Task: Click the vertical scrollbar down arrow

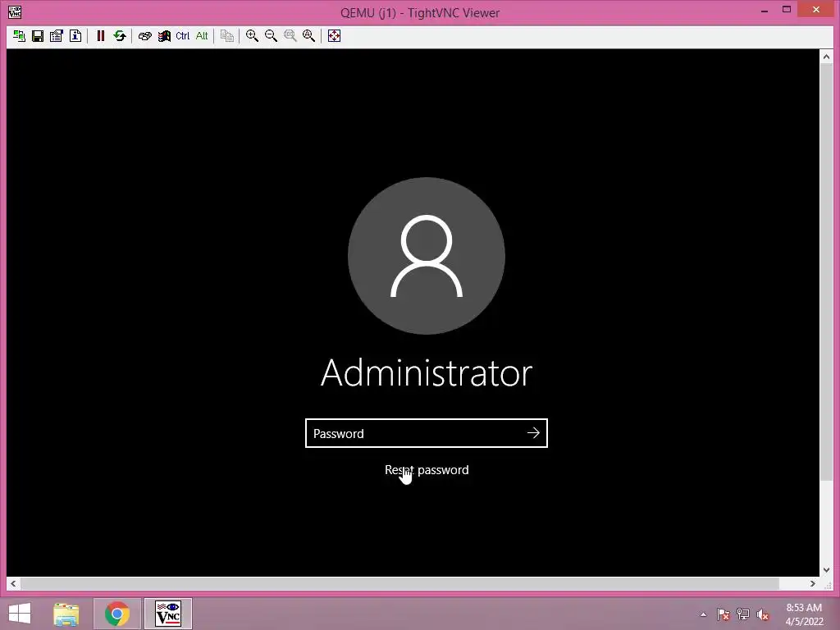Action: [x=826, y=570]
